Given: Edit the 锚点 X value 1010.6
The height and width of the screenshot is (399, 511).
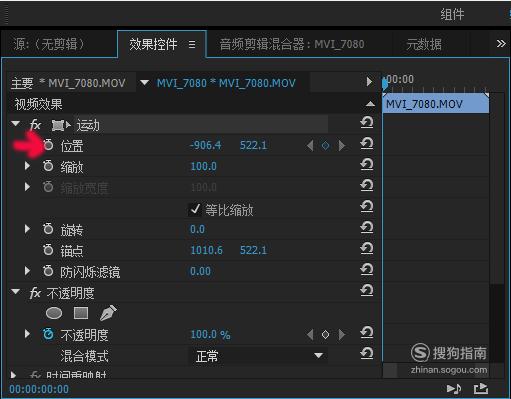Looking at the screenshot, I should click(206, 250).
